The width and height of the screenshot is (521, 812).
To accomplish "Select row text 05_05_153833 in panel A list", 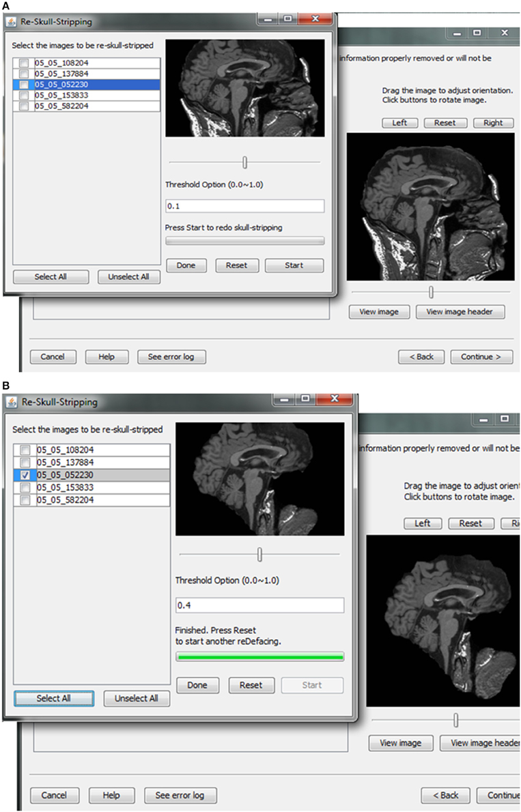I will [x=61, y=96].
